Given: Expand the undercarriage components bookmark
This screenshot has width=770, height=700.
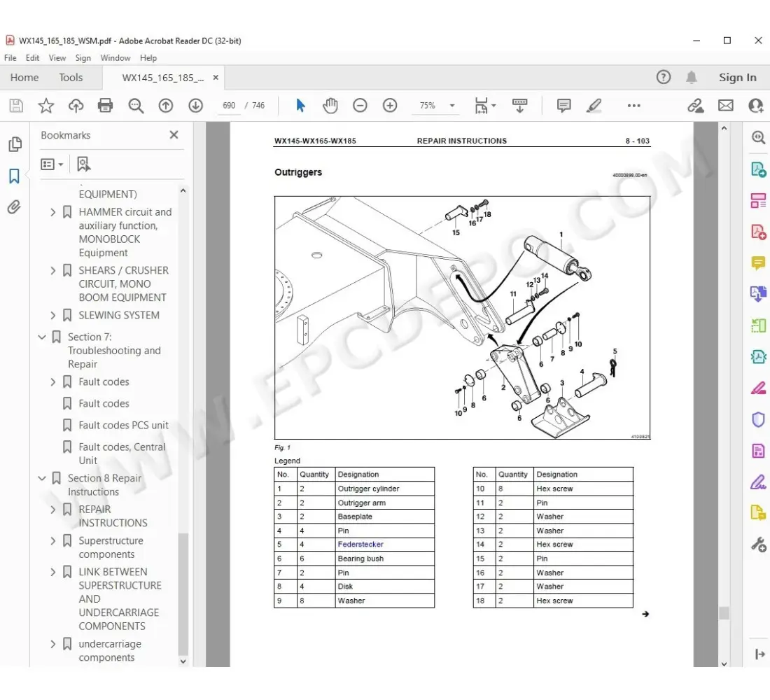Looking at the screenshot, I should pyautogui.click(x=53, y=644).
